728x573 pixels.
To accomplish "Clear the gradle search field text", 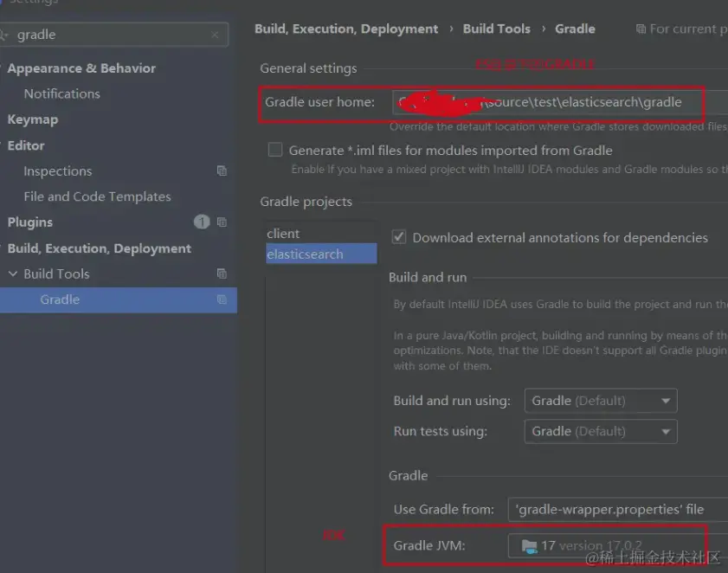I will click(x=215, y=35).
